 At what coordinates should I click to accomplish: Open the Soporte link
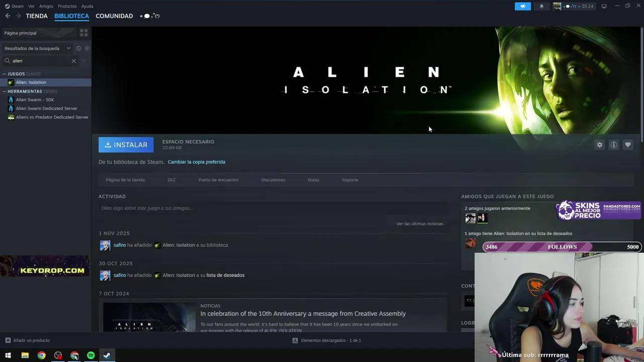point(350,179)
